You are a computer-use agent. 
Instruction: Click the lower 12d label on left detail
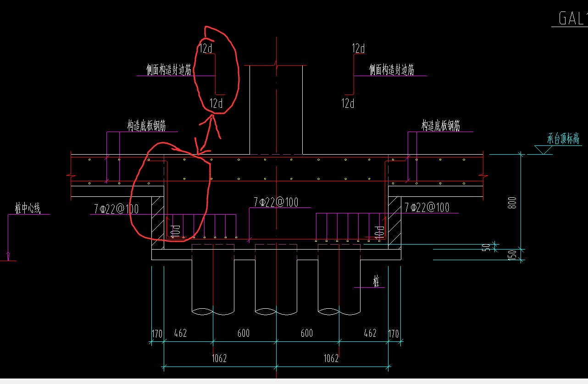(x=216, y=103)
